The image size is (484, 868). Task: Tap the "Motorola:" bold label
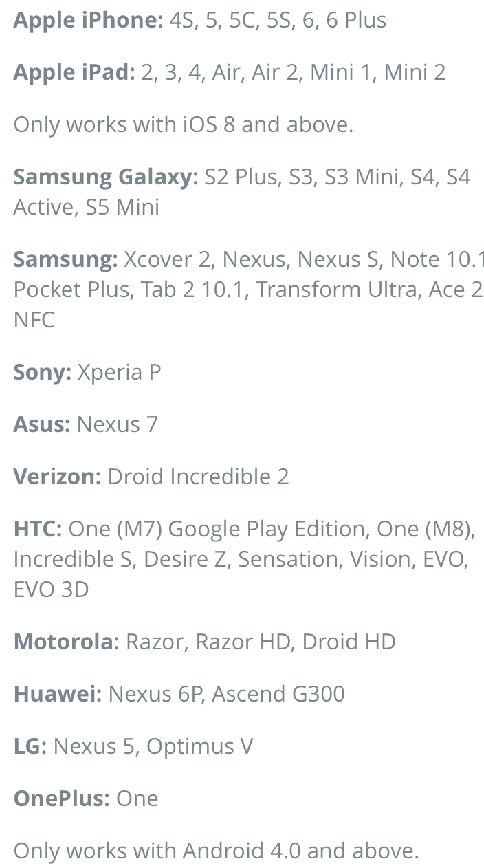click(x=66, y=642)
